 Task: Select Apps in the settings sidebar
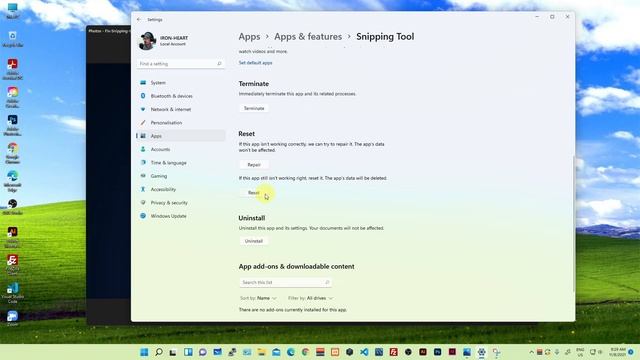pos(181,136)
